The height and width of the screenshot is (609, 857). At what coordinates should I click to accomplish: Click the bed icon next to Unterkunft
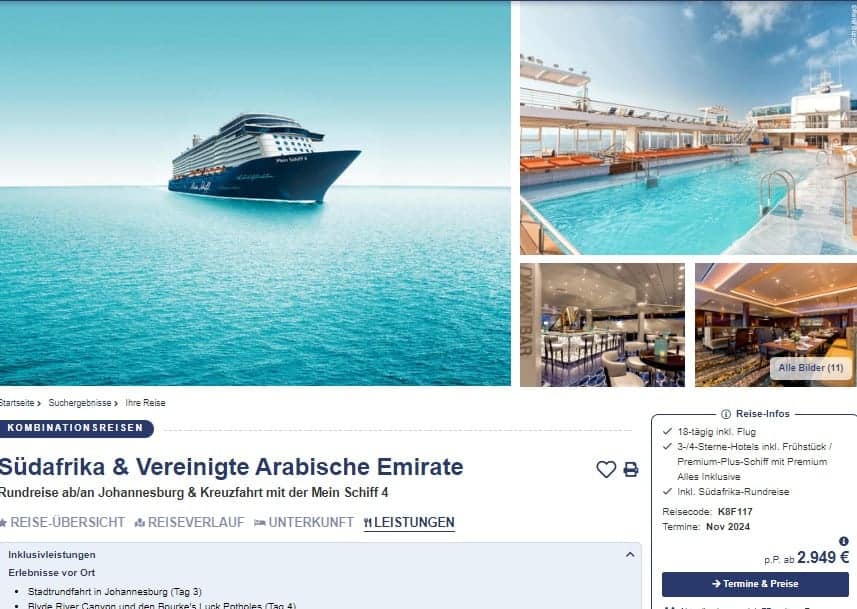click(x=260, y=523)
